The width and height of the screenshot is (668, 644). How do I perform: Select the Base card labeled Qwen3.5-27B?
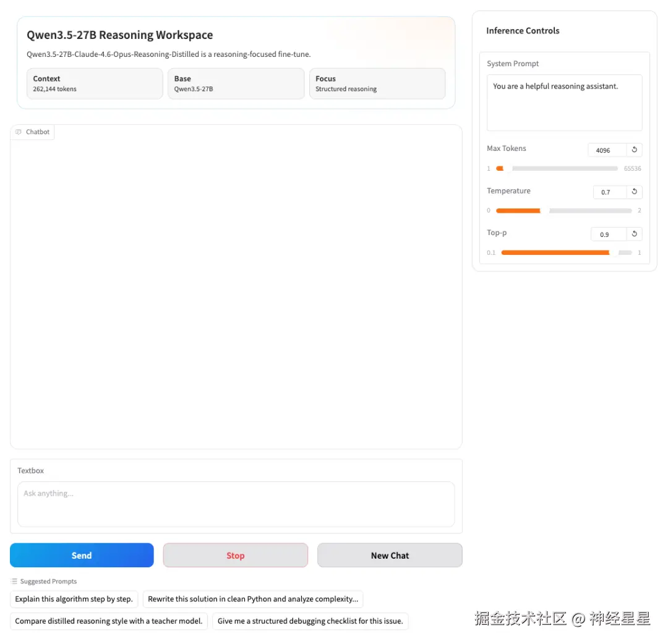click(236, 84)
